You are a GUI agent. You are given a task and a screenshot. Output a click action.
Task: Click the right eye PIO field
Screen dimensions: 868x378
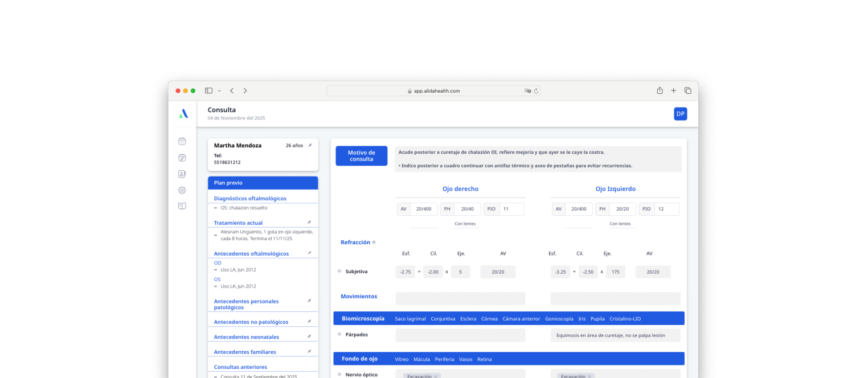(511, 209)
